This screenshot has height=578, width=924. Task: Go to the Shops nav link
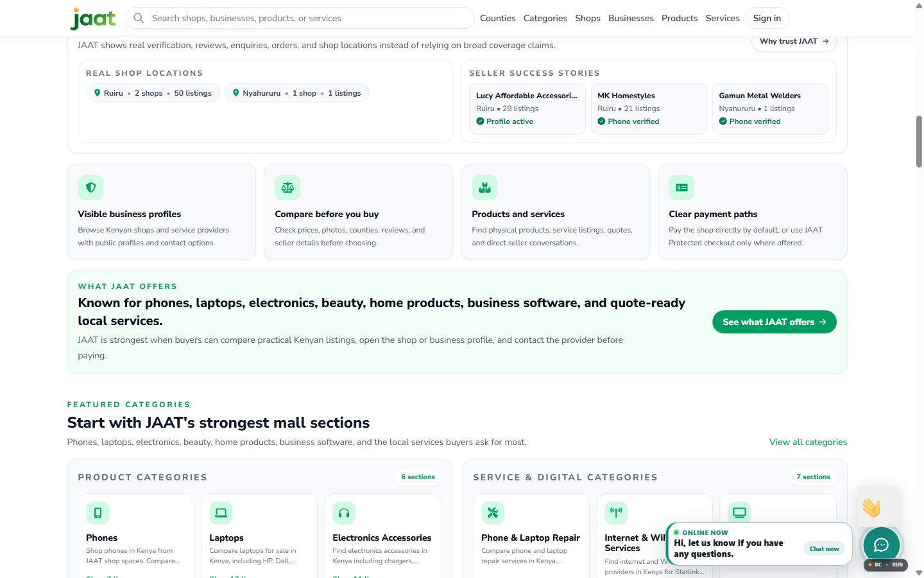[588, 18]
